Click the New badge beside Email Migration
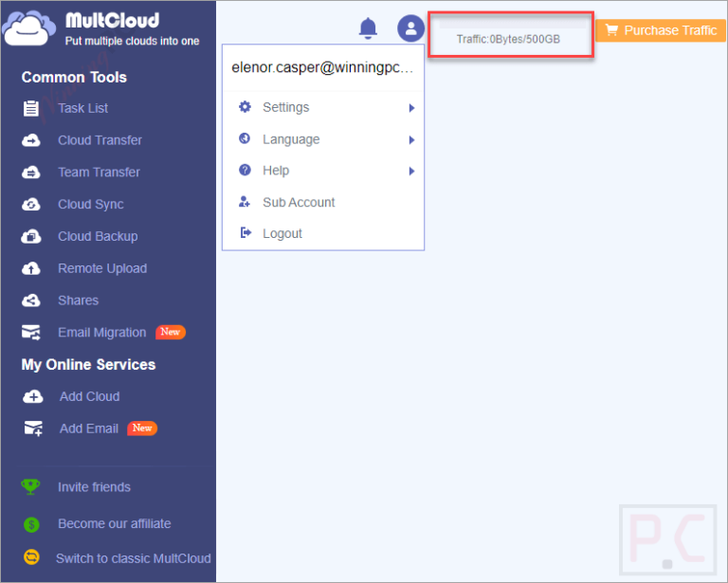This screenshot has width=728, height=583. click(171, 332)
